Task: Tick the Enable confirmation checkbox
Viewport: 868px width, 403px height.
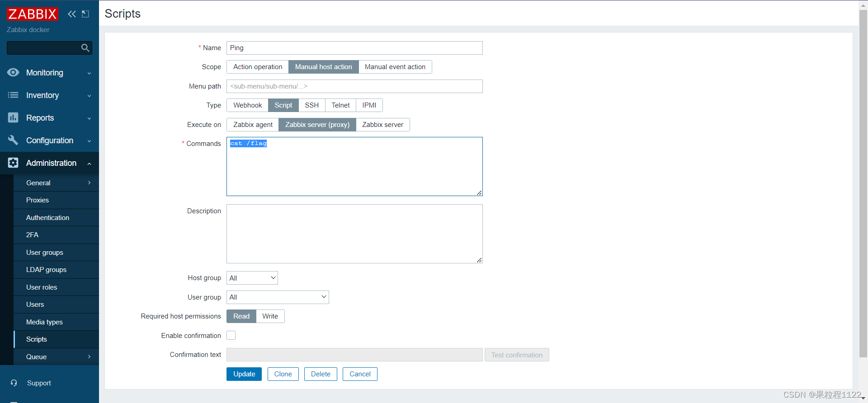Action: click(231, 335)
